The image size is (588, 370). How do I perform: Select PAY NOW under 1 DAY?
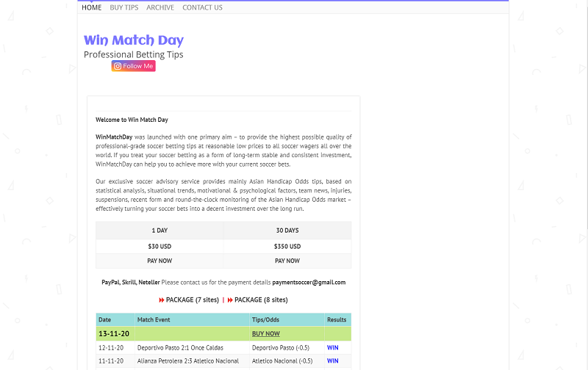pos(159,261)
